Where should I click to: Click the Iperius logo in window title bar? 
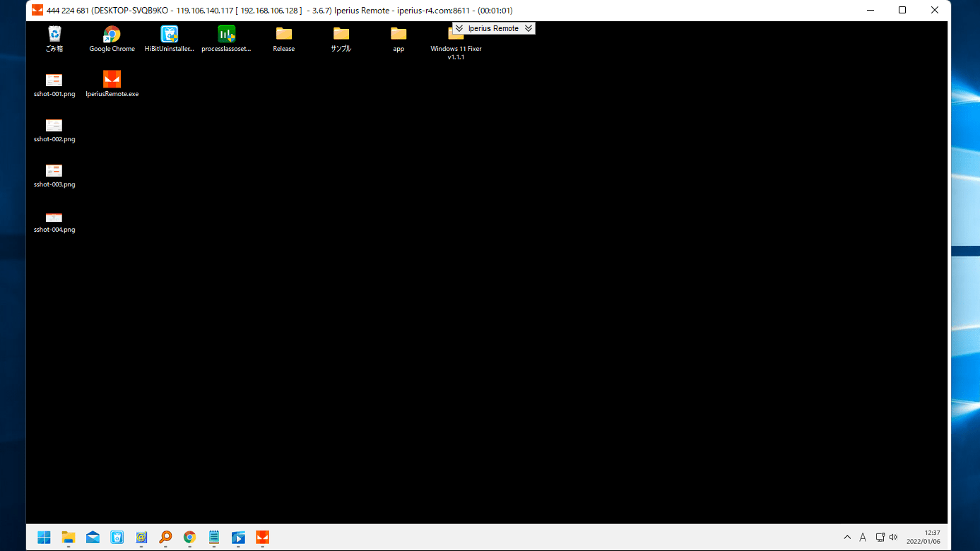pos(37,10)
